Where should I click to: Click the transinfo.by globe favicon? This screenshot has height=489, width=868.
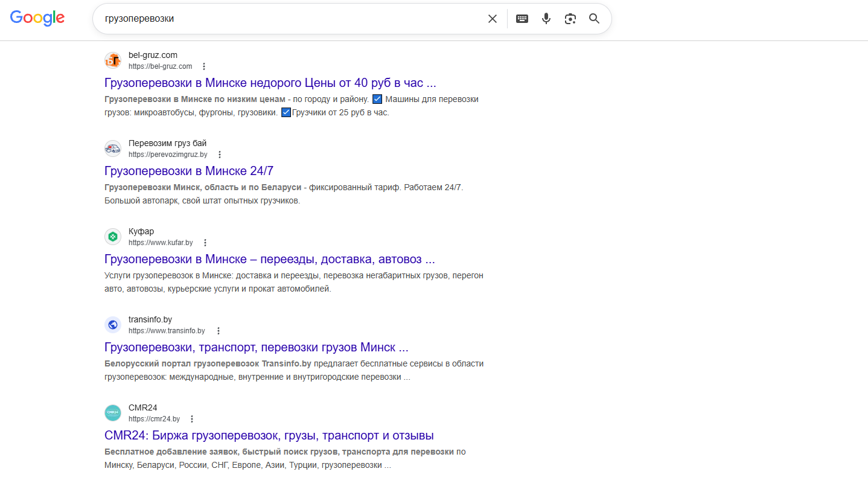click(x=113, y=325)
